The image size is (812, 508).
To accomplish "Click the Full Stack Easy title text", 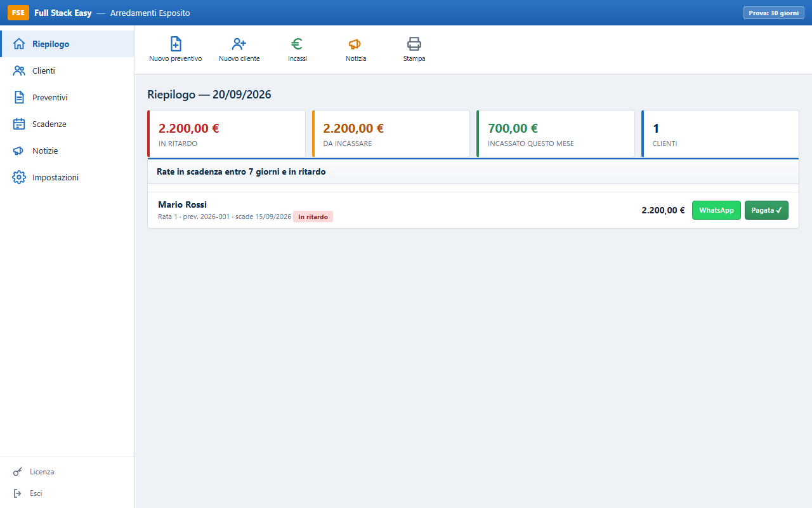I will coord(63,13).
